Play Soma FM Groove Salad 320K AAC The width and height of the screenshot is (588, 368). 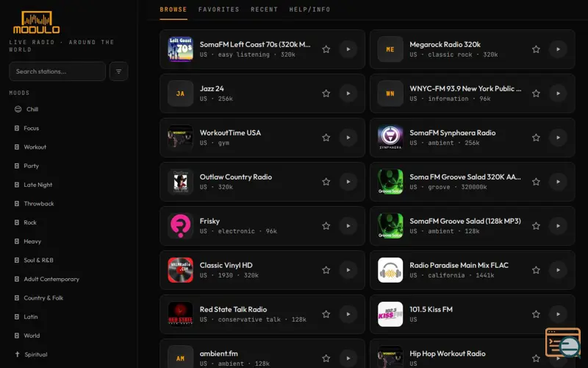click(x=559, y=182)
